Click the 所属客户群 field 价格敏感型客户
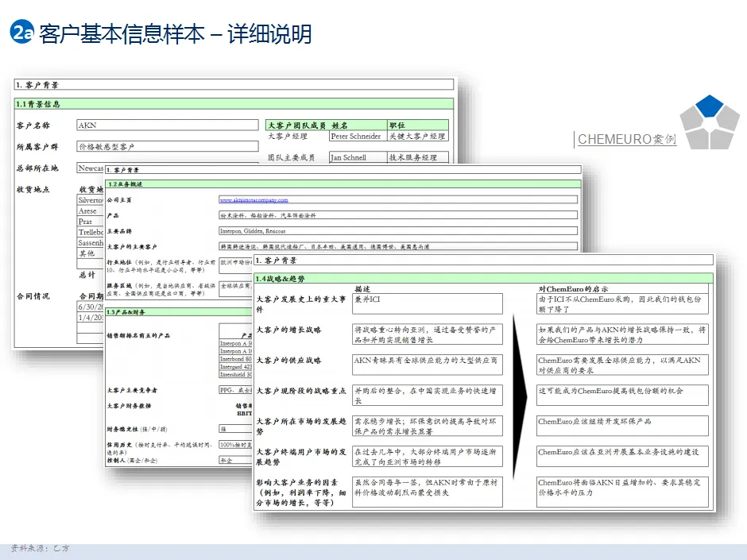The width and height of the screenshot is (747, 560). click(x=167, y=147)
